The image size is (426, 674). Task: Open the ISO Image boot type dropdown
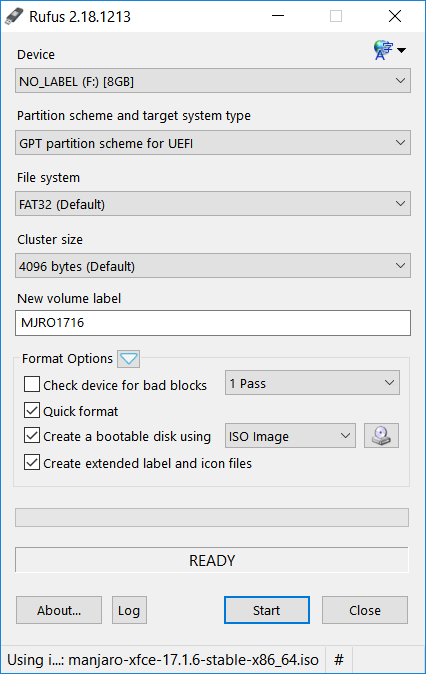point(290,436)
